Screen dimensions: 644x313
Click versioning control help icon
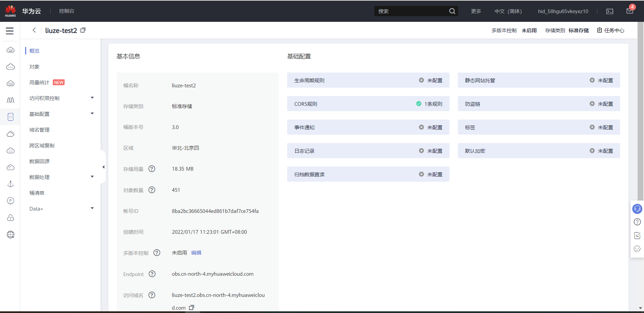[157, 253]
